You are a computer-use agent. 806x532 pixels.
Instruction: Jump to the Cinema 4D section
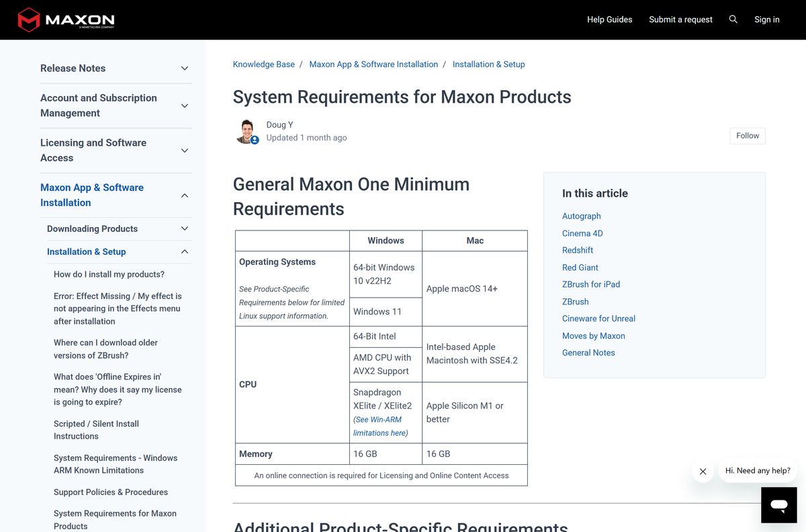[582, 234]
